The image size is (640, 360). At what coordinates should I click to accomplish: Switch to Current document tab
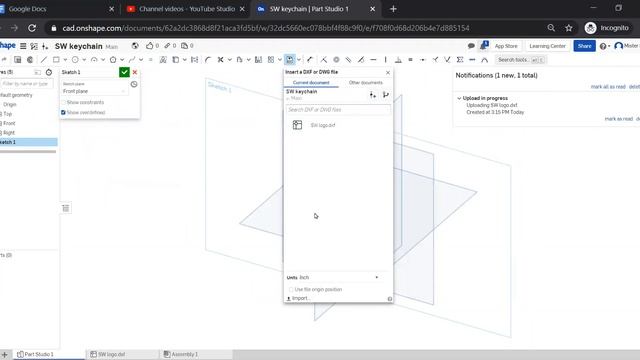pyautogui.click(x=311, y=83)
